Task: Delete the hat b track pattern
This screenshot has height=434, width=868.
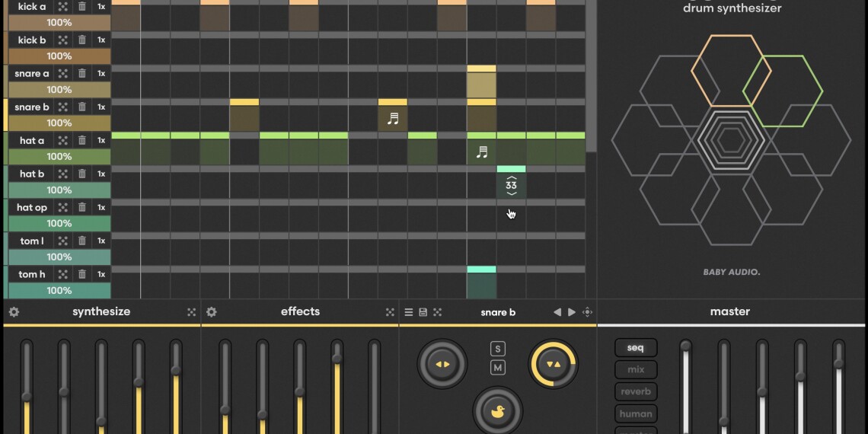Action: [82, 174]
